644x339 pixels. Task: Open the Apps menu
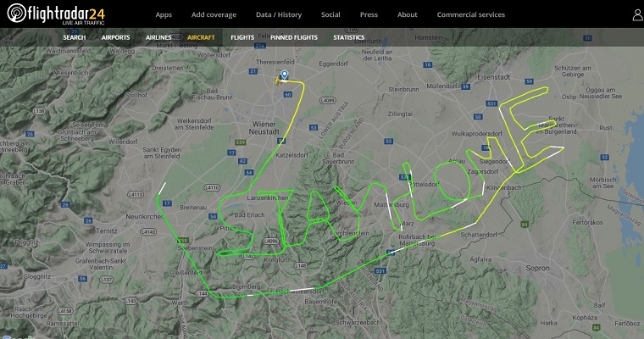pos(164,14)
